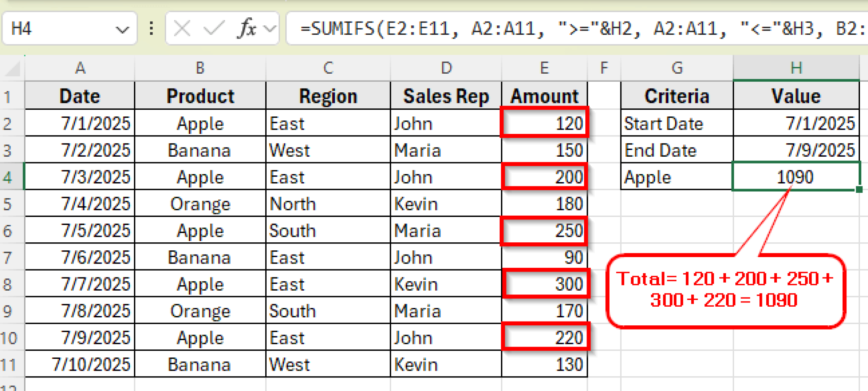Image resolution: width=868 pixels, height=391 pixels.
Task: Select row 4 header
Action: [x=8, y=177]
